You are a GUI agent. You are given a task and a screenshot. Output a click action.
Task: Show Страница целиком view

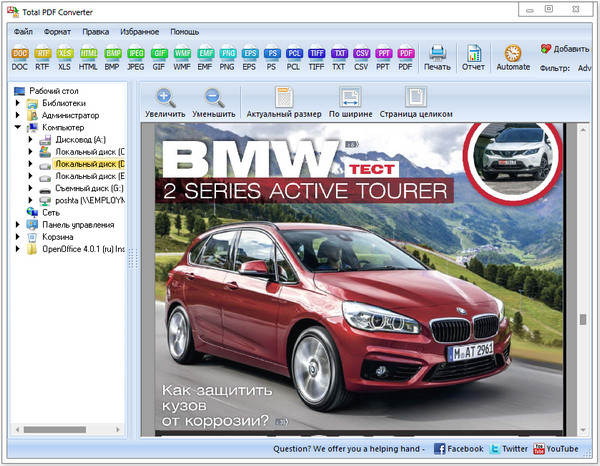(x=415, y=103)
